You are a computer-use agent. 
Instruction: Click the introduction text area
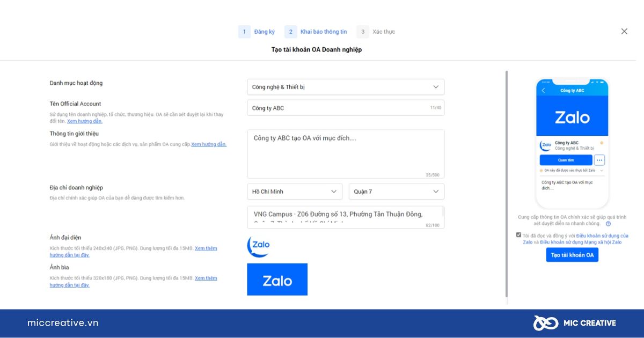[346, 154]
